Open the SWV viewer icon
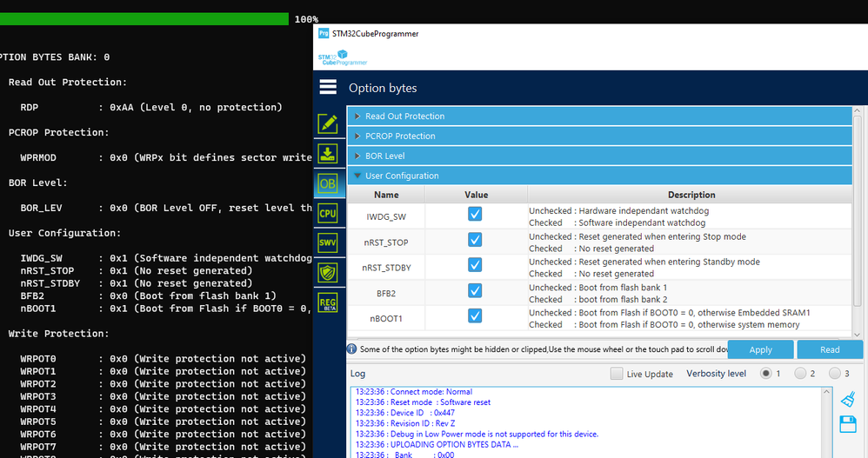 tap(328, 242)
